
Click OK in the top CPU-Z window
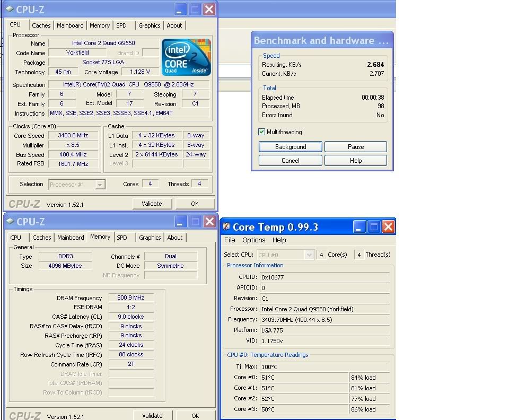pos(195,204)
